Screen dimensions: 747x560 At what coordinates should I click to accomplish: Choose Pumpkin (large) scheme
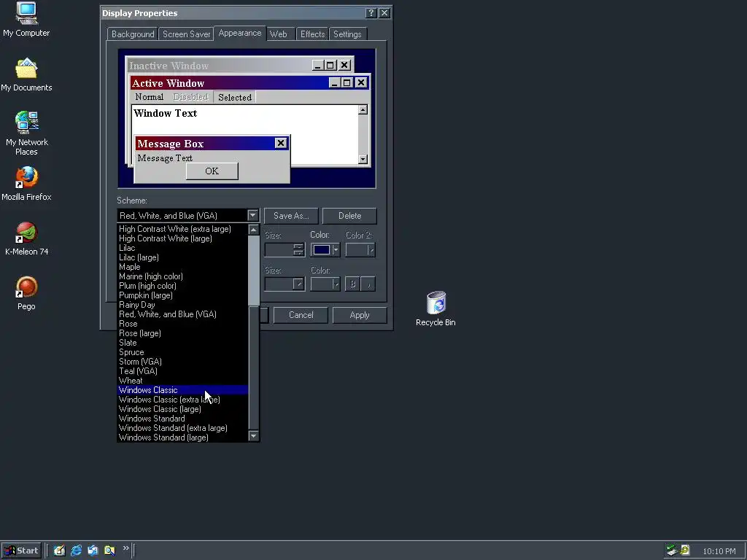182,295
